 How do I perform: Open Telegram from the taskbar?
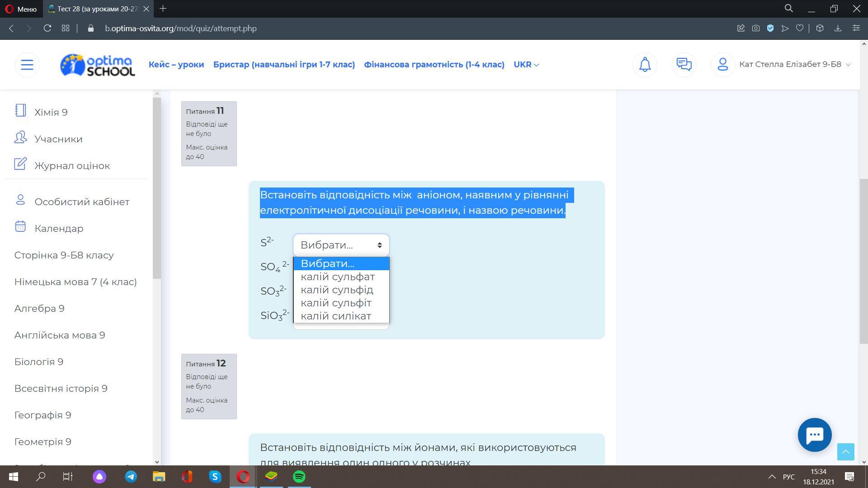[131, 477]
